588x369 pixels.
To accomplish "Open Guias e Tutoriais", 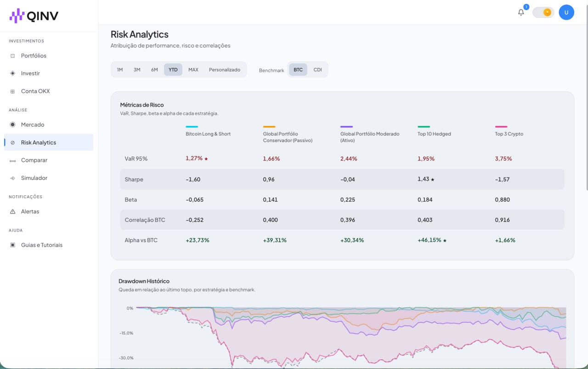I will (49, 245).
